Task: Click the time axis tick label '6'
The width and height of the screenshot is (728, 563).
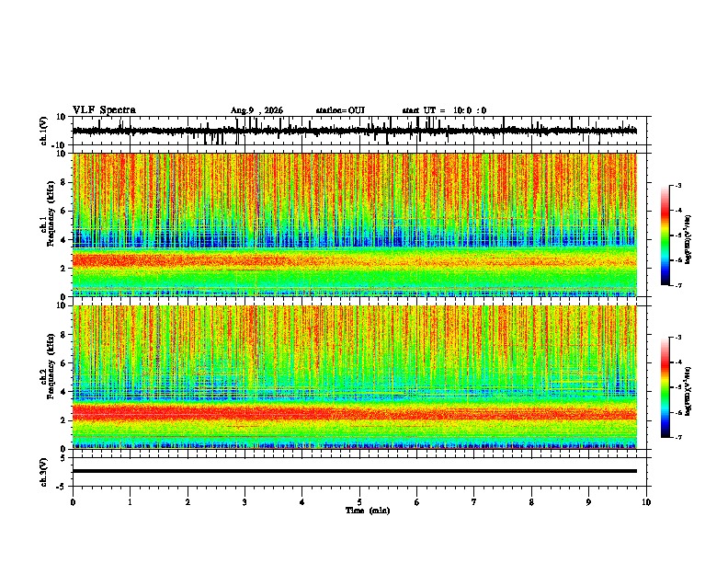Action: pyautogui.click(x=417, y=502)
